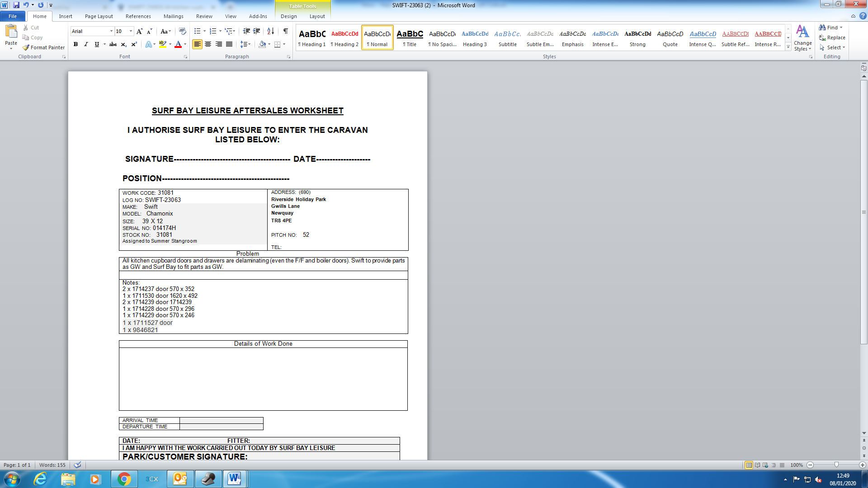Screen dimensions: 868x488
Task: Click the Zoom In plus button
Action: click(x=862, y=465)
